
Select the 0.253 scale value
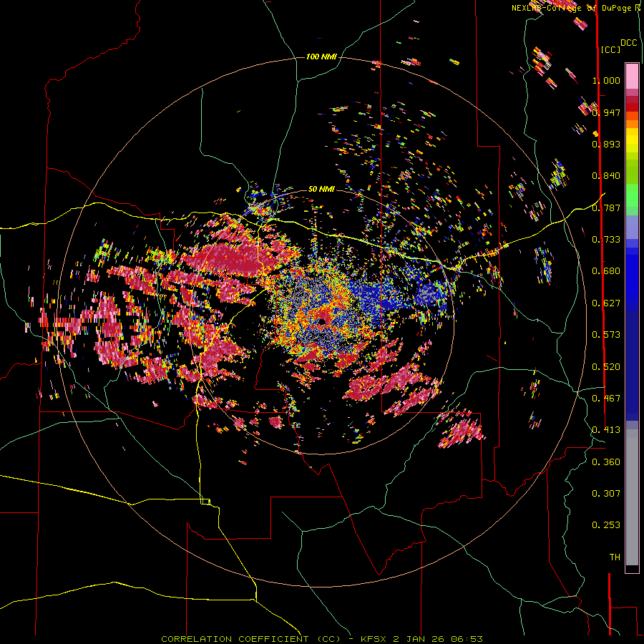pyautogui.click(x=606, y=525)
